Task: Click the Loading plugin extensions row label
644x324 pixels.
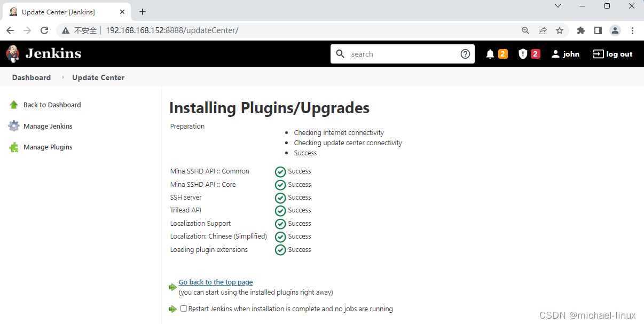Action: (209, 250)
